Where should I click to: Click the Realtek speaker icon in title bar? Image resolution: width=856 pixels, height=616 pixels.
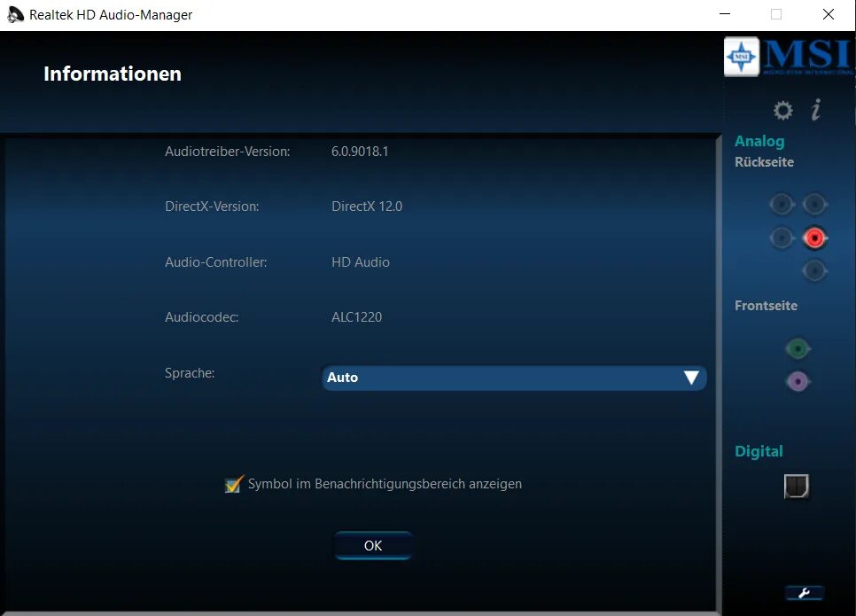[x=15, y=15]
